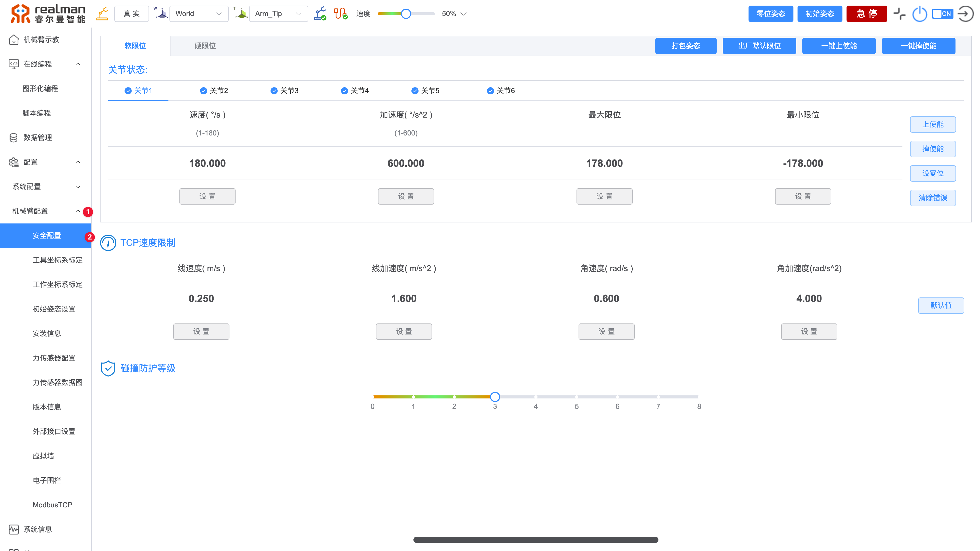The image size is (980, 551).
Task: Click the 设零位 button
Action: click(933, 173)
